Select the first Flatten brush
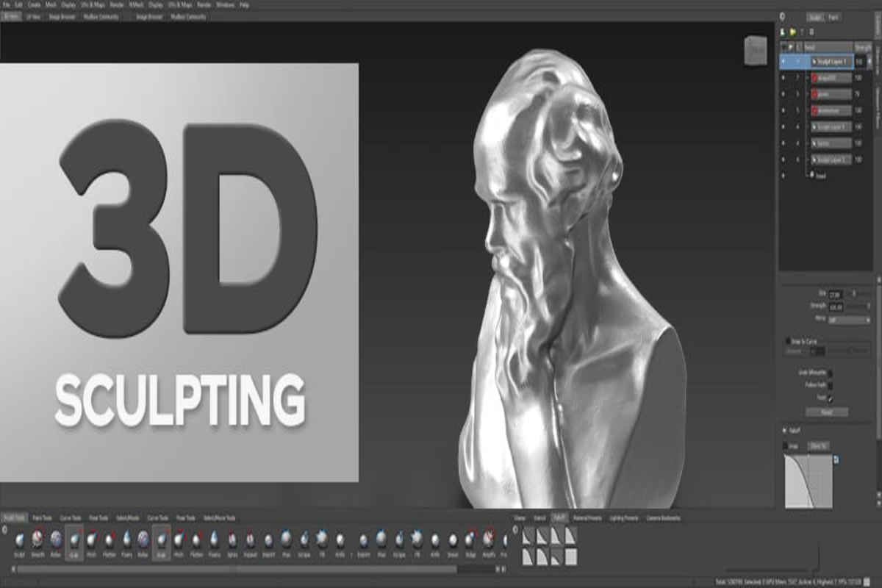 click(x=109, y=541)
